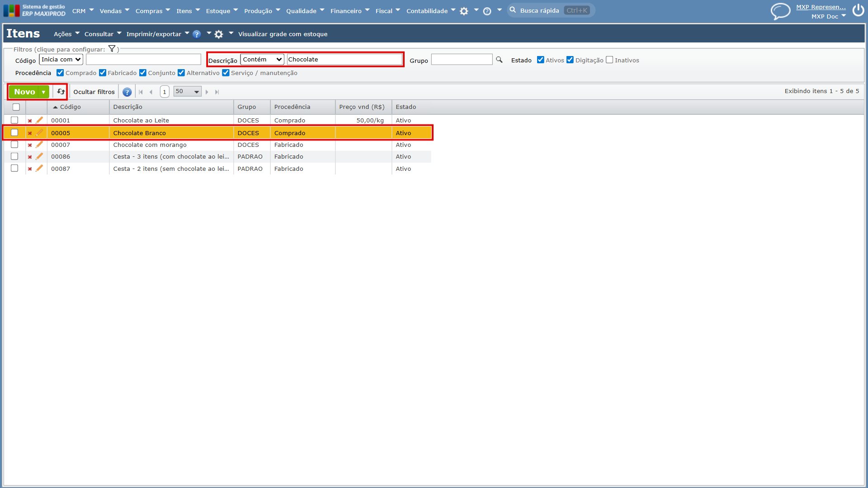This screenshot has width=868, height=488.
Task: Click the Grupo search magnifier icon
Action: (x=499, y=60)
